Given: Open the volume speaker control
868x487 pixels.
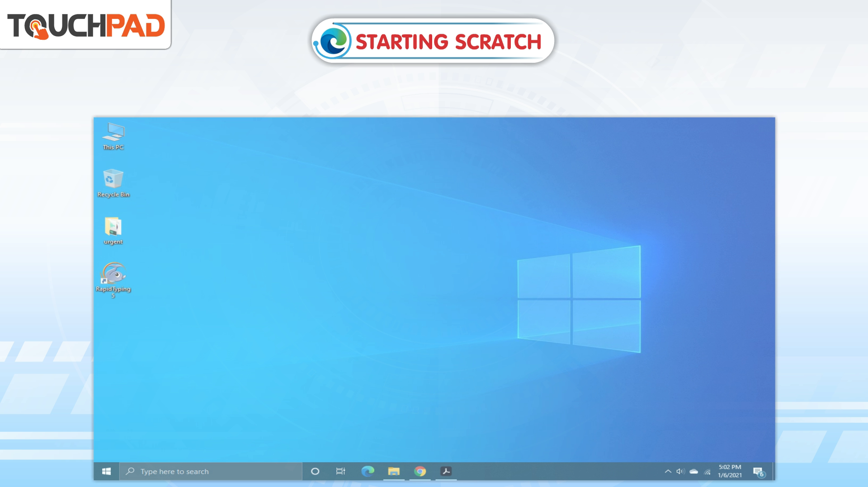Looking at the screenshot, I should 680,471.
